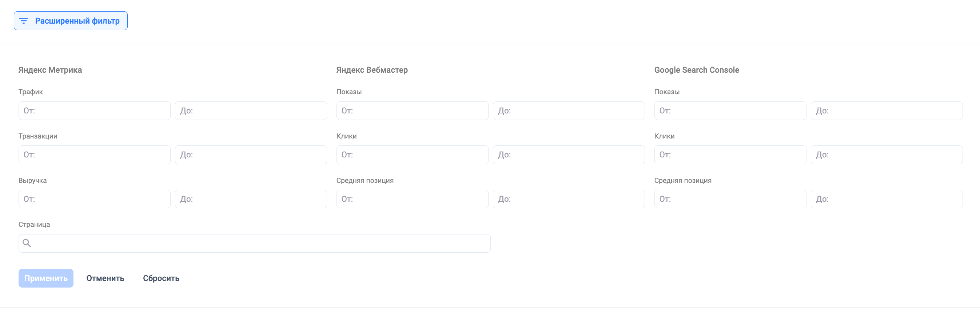The width and height of the screenshot is (980, 317).
Task: Click the Отменить button
Action: pyautogui.click(x=105, y=278)
